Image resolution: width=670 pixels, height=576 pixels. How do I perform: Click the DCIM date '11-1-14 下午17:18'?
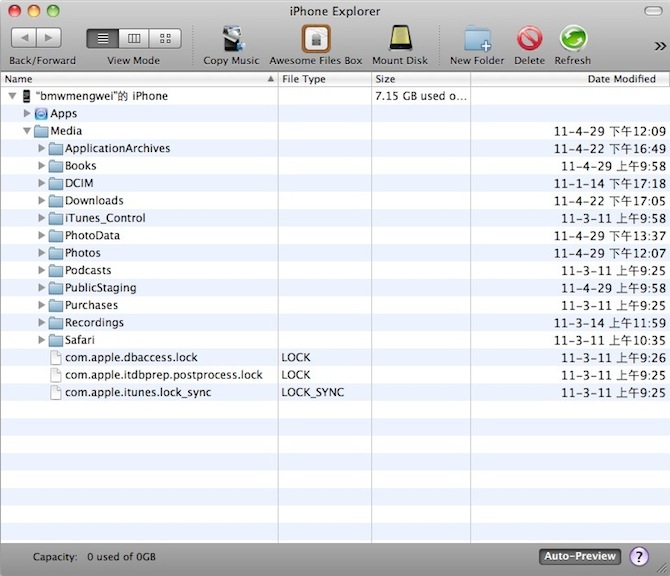point(610,183)
